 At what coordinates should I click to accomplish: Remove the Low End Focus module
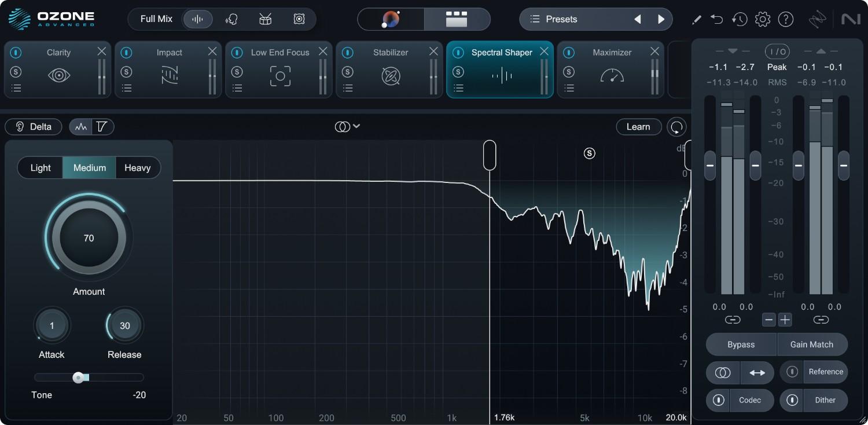click(x=323, y=52)
